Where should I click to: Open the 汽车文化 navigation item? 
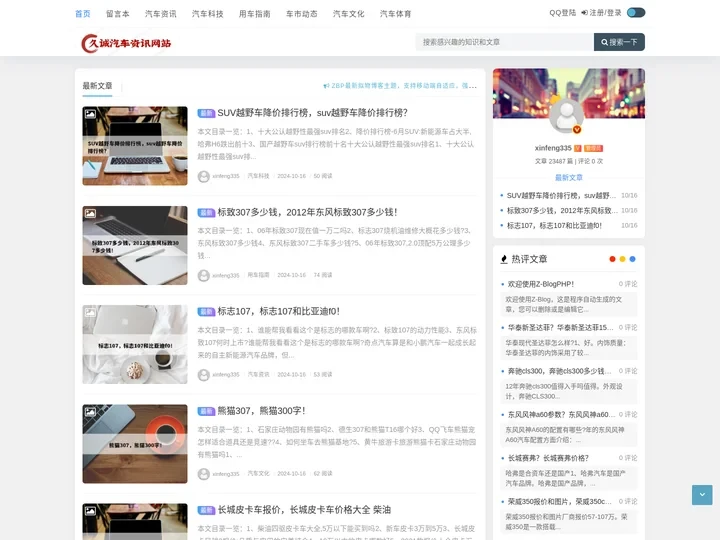[349, 14]
